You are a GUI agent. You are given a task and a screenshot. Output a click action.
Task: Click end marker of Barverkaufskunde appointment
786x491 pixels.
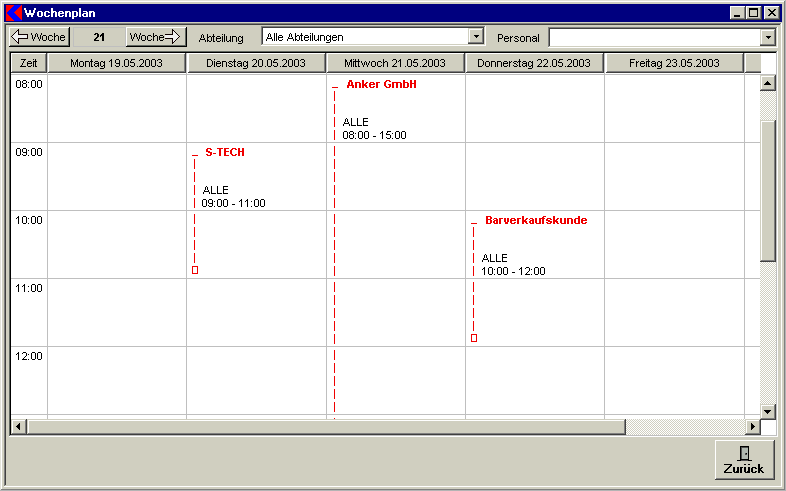tap(474, 338)
